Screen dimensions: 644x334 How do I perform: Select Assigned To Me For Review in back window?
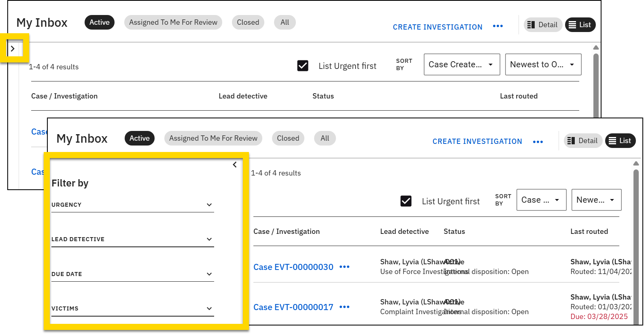pos(173,22)
